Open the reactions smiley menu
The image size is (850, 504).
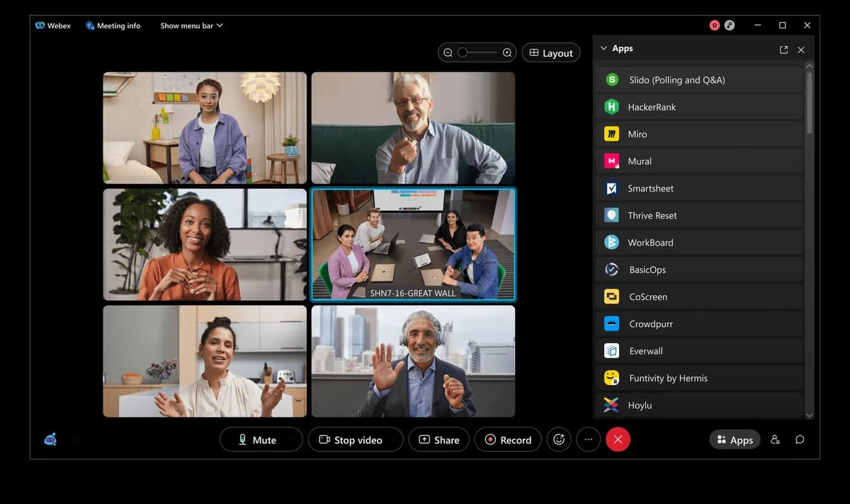559,440
